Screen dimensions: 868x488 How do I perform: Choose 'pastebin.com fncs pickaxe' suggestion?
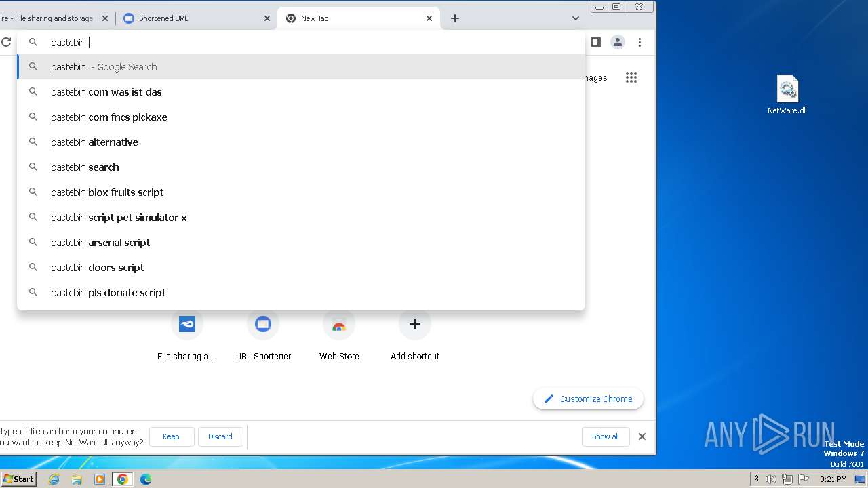301,117
